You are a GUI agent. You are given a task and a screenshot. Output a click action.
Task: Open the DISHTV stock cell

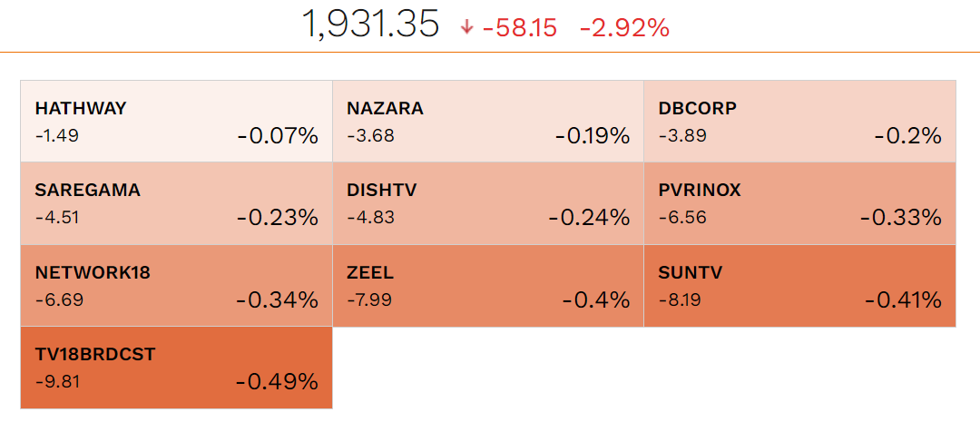pyautogui.click(x=488, y=204)
